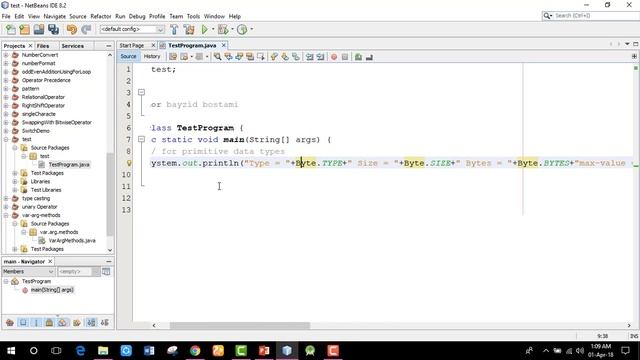Click the editor scroll right arrow
This screenshot has height=360, width=640.
(629, 325)
